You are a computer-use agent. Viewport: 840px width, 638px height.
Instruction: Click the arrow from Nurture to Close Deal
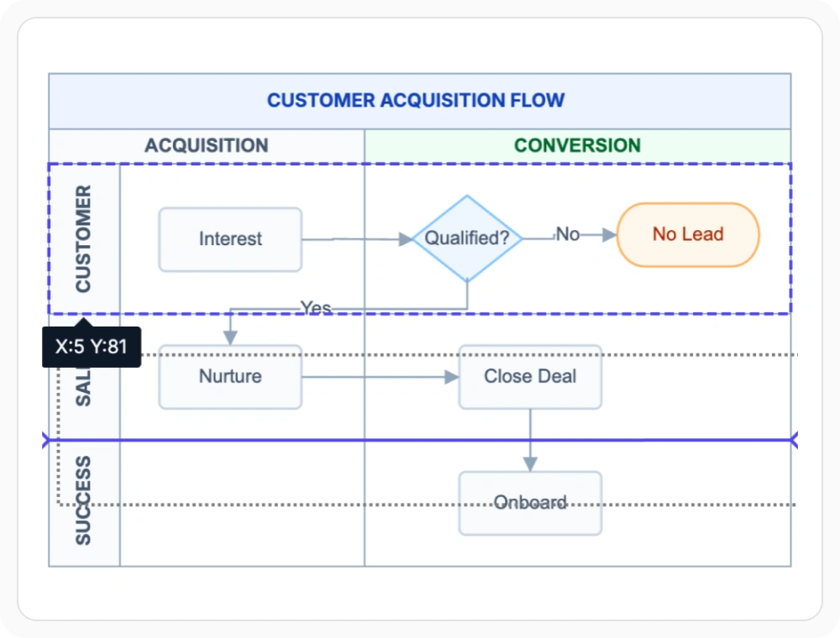380,377
